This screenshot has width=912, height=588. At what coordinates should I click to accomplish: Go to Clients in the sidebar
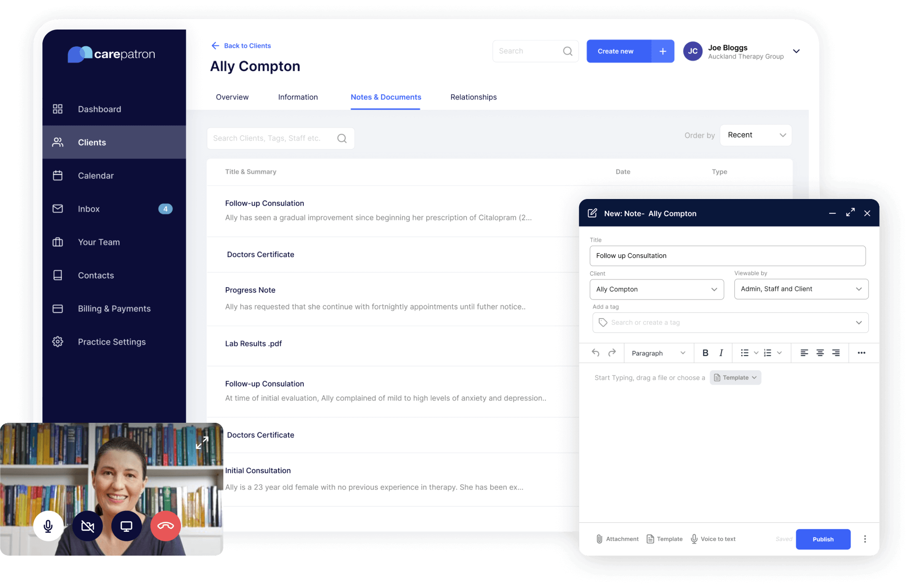(114, 142)
